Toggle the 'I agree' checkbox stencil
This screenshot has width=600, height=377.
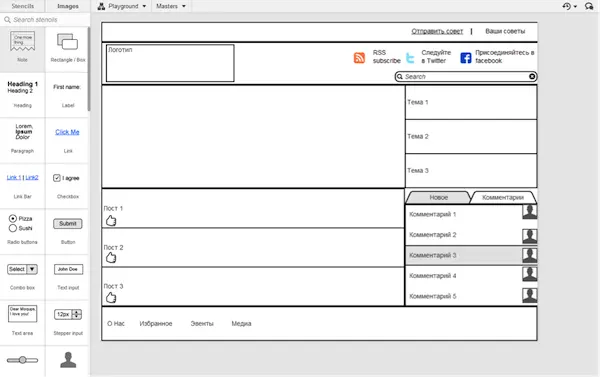pyautogui.click(x=57, y=178)
